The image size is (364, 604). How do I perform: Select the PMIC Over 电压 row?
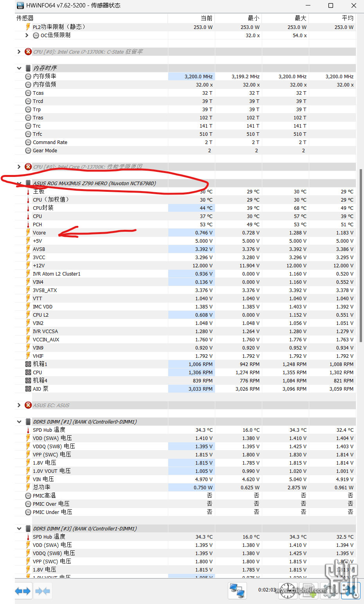pyautogui.click(x=185, y=504)
